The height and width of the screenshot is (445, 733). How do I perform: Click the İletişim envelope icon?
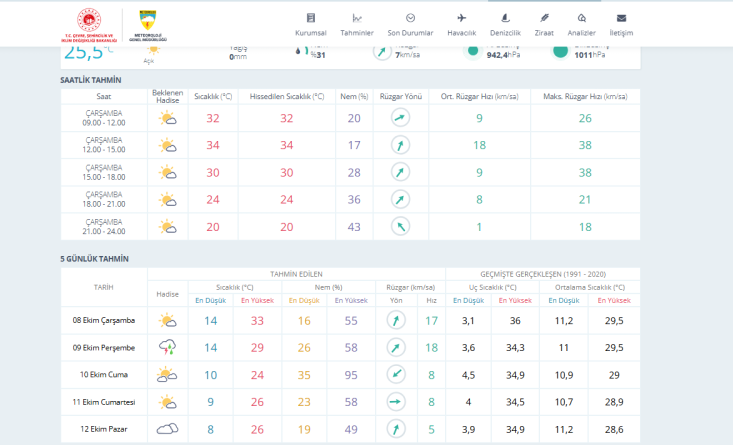(621, 24)
